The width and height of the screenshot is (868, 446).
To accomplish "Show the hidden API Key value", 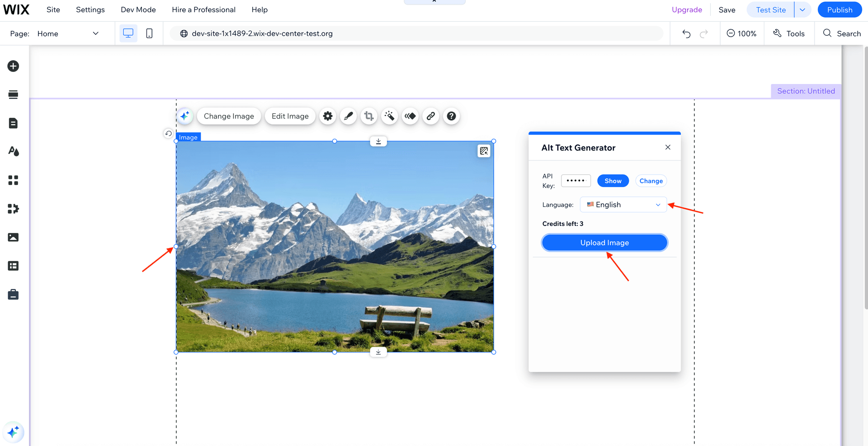I will (613, 181).
